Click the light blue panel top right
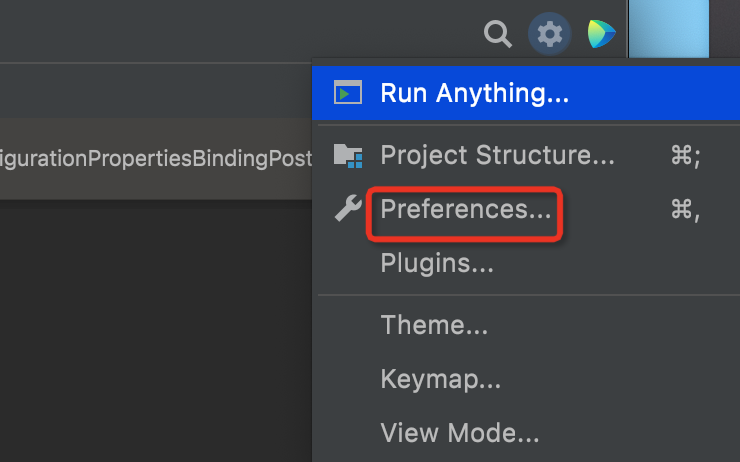This screenshot has width=740, height=462. pos(669,29)
